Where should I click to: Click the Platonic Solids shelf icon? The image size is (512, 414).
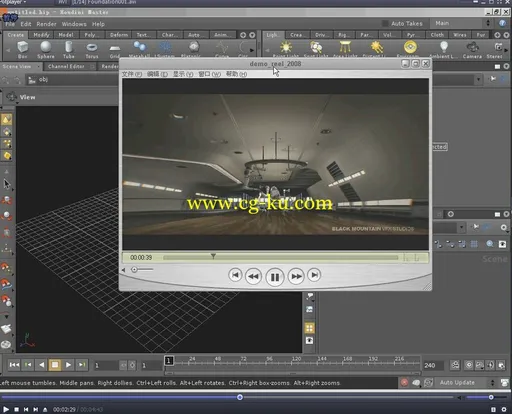click(194, 49)
